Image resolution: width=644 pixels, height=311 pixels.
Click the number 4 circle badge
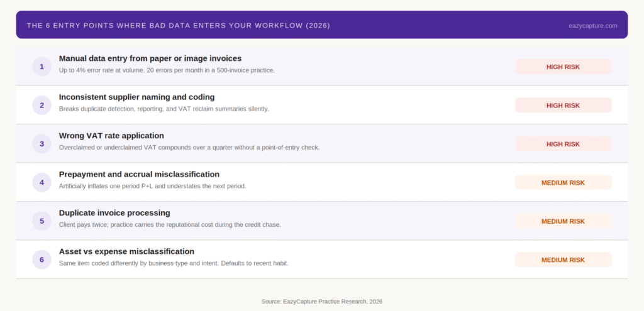click(42, 182)
